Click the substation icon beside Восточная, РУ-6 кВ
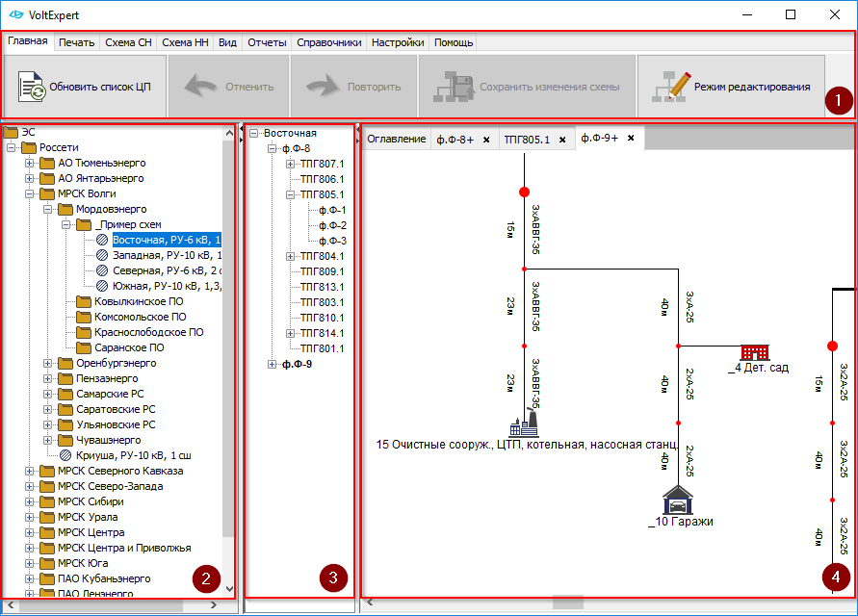This screenshot has height=616, width=858. point(102,240)
